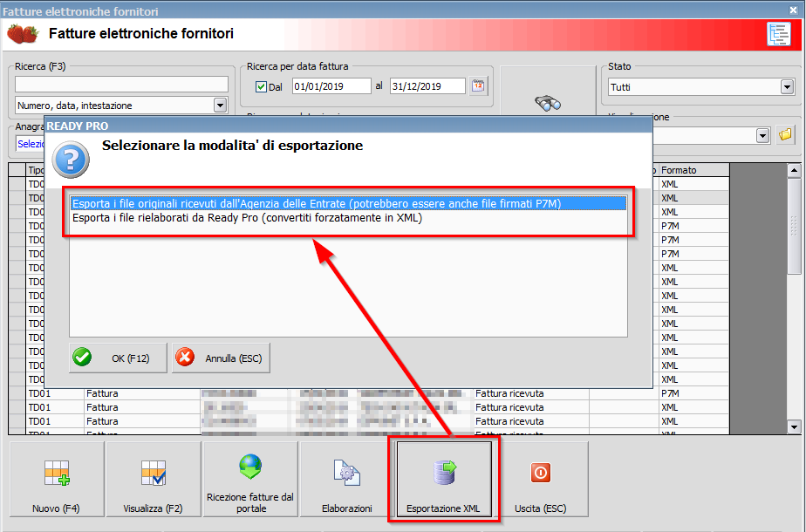Click the scrollbar up arrow
Image resolution: width=806 pixels, height=532 pixels.
point(794,170)
